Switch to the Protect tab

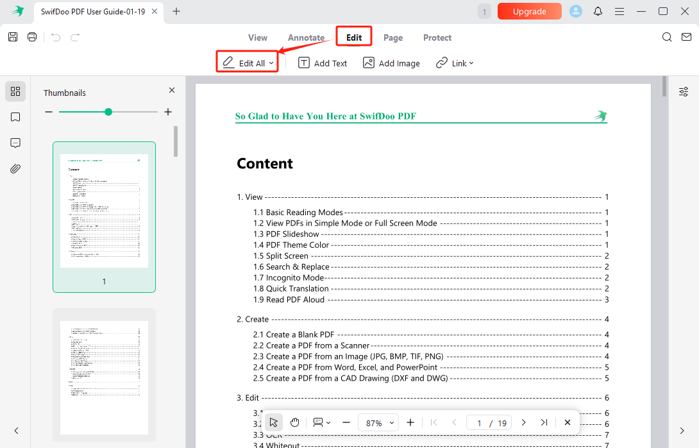point(438,37)
